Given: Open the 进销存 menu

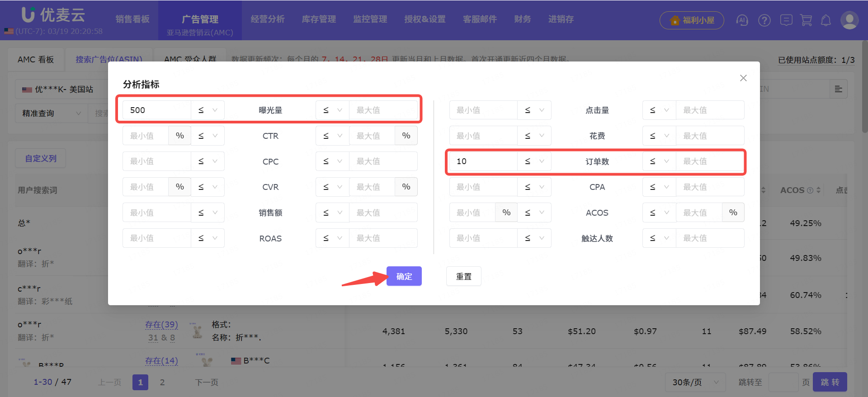Looking at the screenshot, I should tap(561, 19).
